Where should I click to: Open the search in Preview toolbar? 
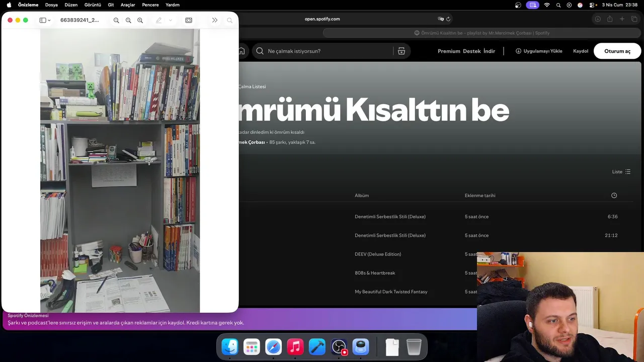pyautogui.click(x=230, y=20)
